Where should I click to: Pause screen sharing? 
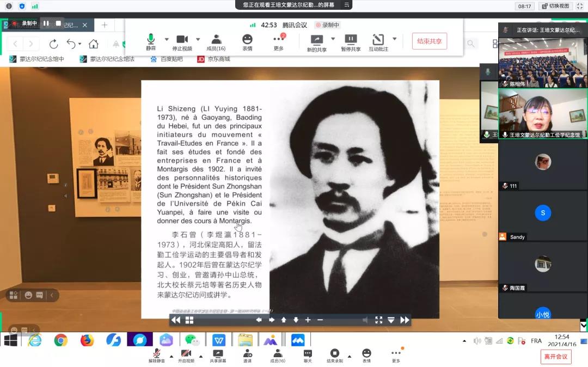(x=351, y=41)
